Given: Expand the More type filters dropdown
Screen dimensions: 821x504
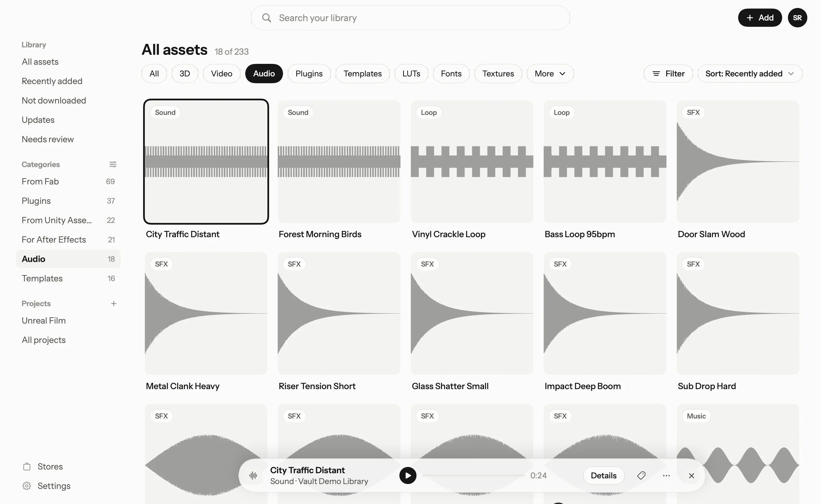Looking at the screenshot, I should tap(550, 74).
